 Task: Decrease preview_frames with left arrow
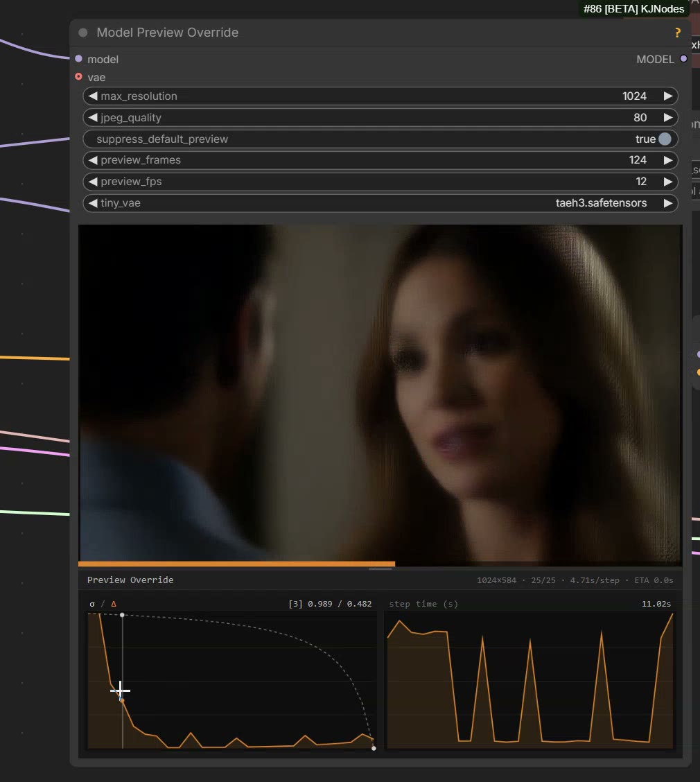[x=93, y=160]
